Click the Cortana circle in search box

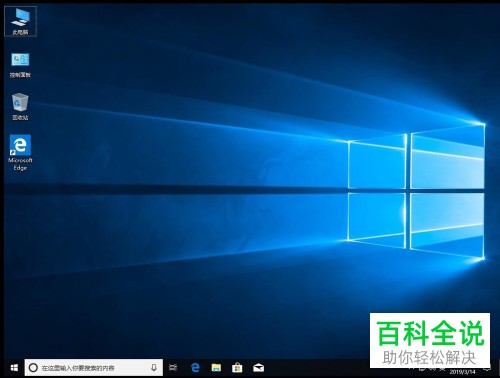pyautogui.click(x=33, y=368)
